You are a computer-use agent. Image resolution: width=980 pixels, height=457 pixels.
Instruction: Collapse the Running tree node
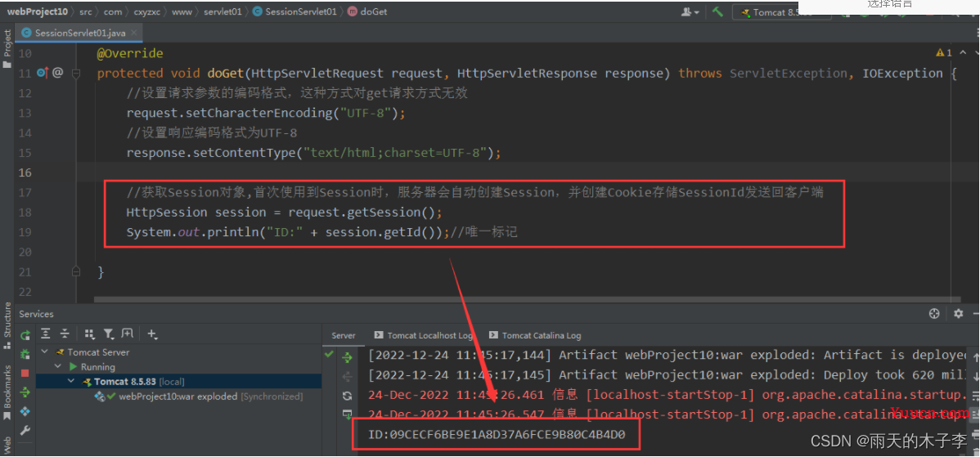click(x=57, y=367)
